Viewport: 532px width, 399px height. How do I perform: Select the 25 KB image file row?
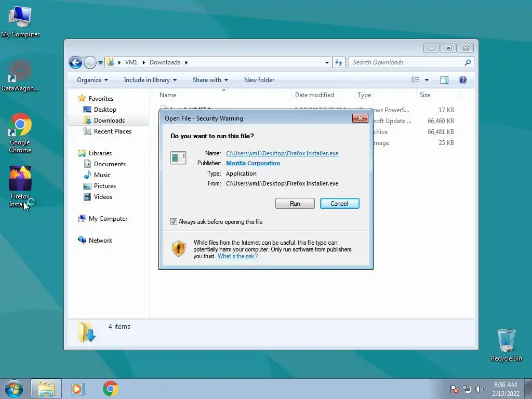click(414, 143)
